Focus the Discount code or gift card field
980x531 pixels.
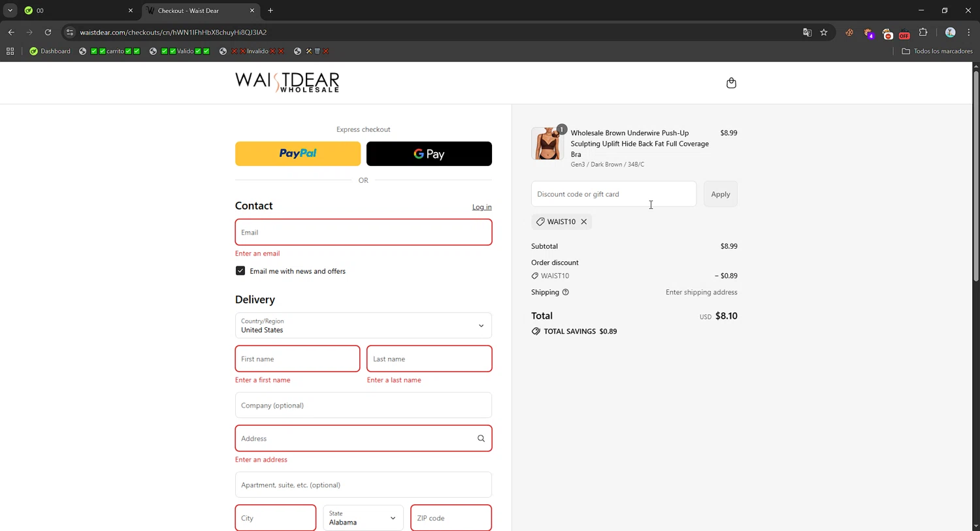tap(613, 194)
